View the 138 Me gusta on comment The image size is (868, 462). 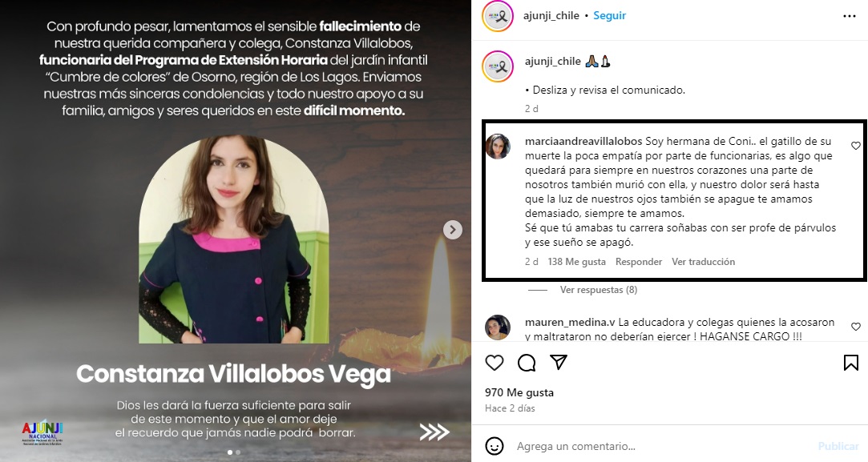pyautogui.click(x=576, y=262)
